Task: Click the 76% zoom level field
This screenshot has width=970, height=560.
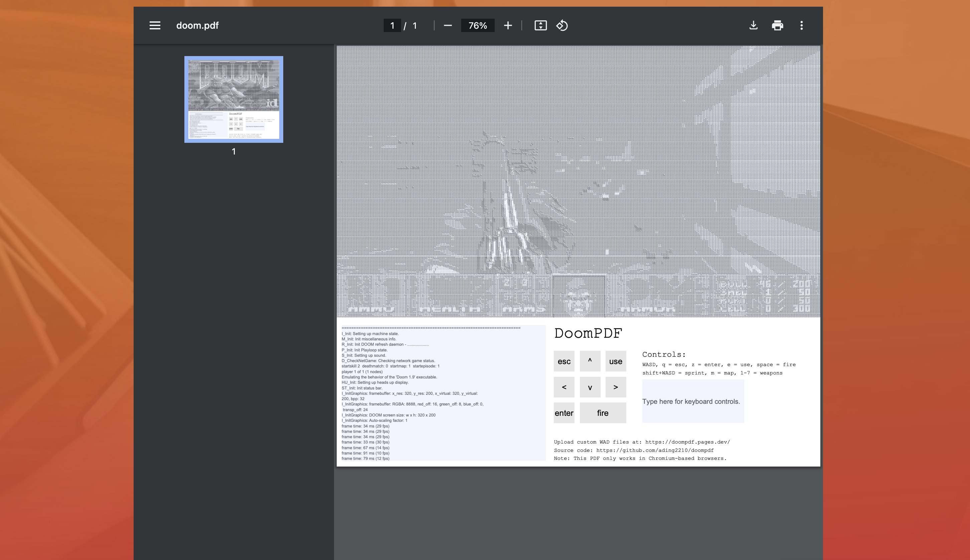Action: [x=478, y=25]
